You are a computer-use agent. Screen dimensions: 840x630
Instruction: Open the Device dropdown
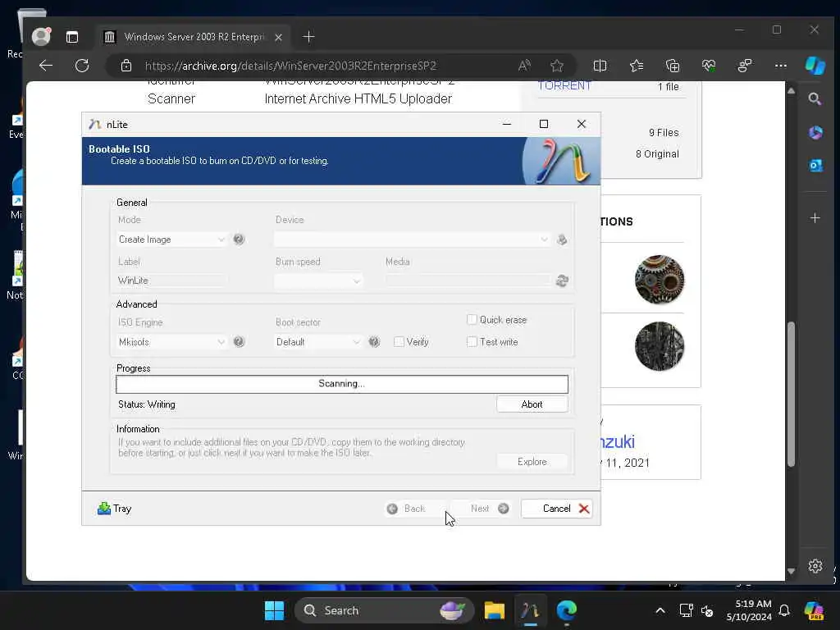tap(412, 240)
